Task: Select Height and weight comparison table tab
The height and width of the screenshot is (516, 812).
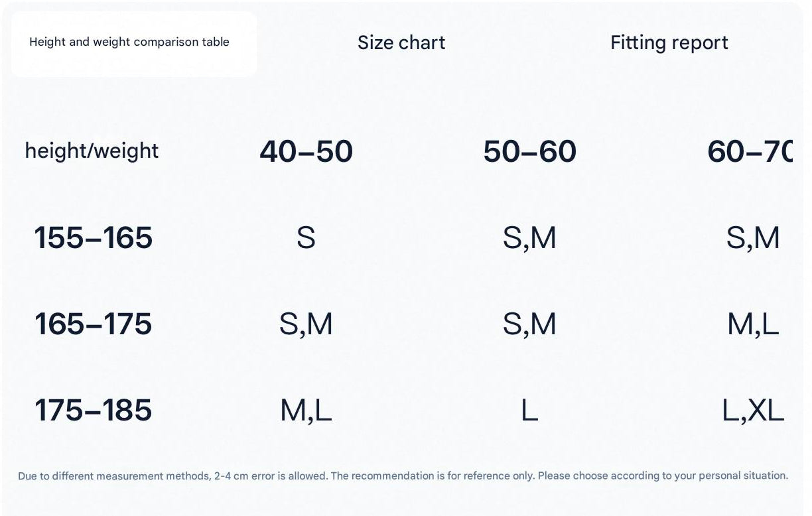Action: click(x=129, y=42)
